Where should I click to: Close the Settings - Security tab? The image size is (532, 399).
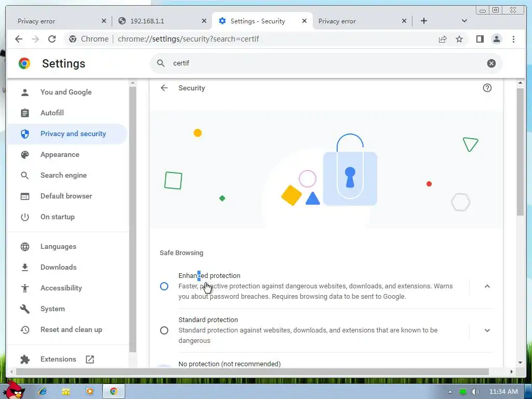click(x=304, y=21)
